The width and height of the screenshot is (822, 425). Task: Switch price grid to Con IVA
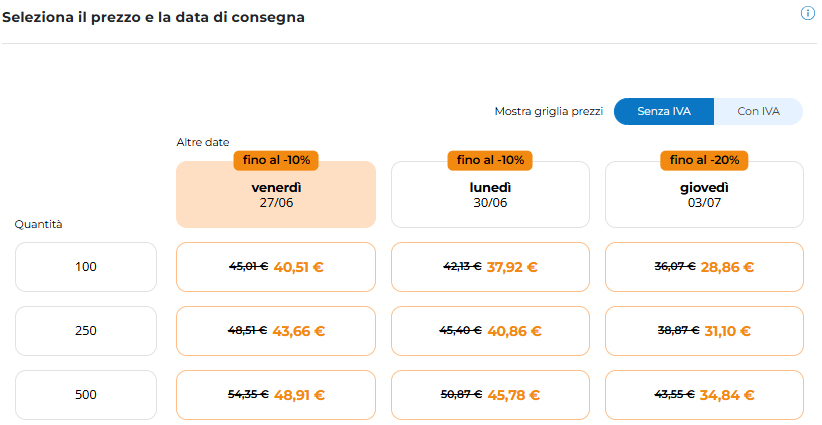pos(758,111)
